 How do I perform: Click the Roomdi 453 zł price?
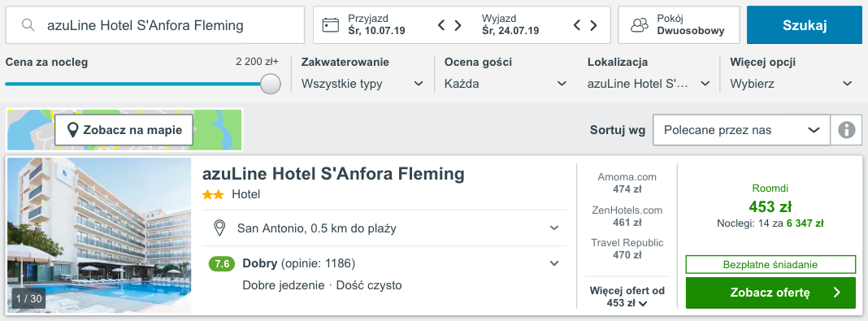(770, 207)
